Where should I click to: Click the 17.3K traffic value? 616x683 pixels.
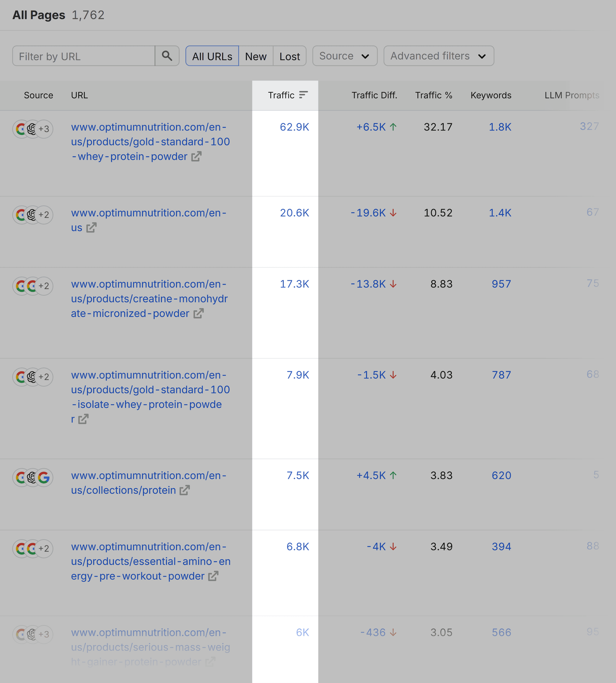[x=294, y=284]
